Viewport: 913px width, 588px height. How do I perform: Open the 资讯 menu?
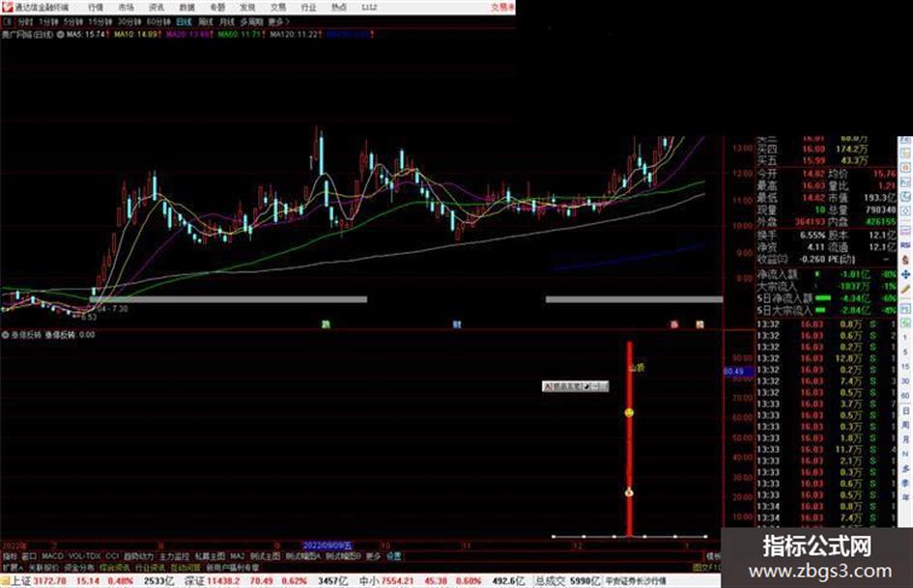click(x=157, y=8)
